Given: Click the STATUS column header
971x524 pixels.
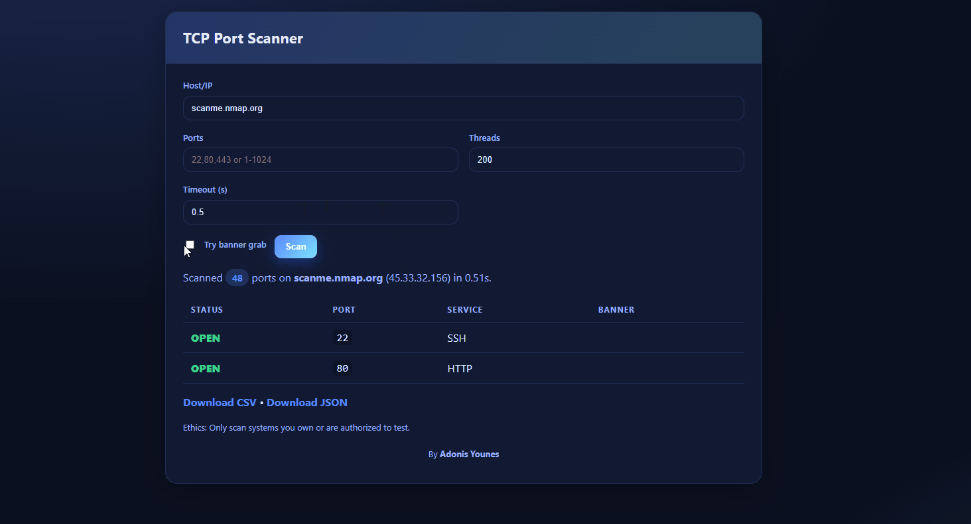Looking at the screenshot, I should [207, 310].
